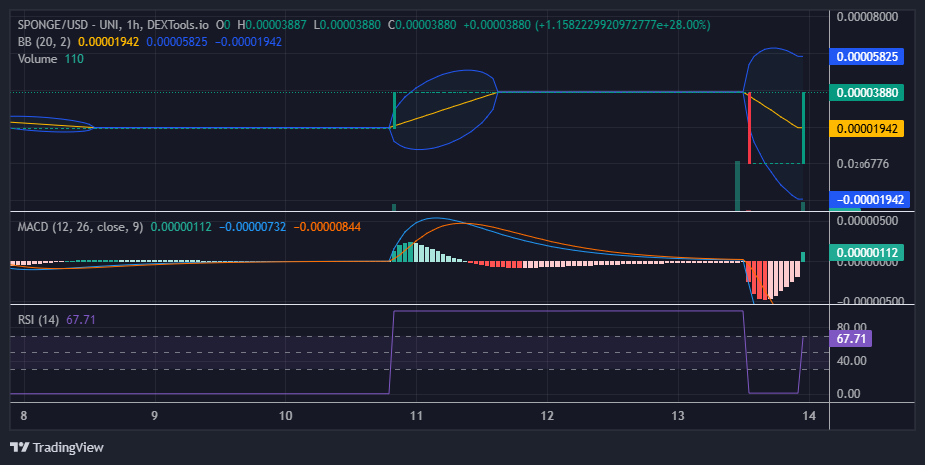Click the 0.00000500 MACD axis label
Screen dimensions: 925x465
(867, 221)
